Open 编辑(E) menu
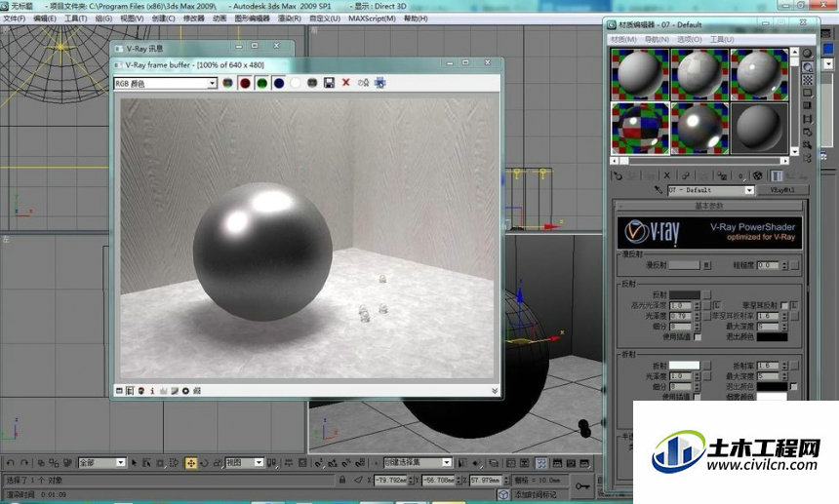 (45, 19)
